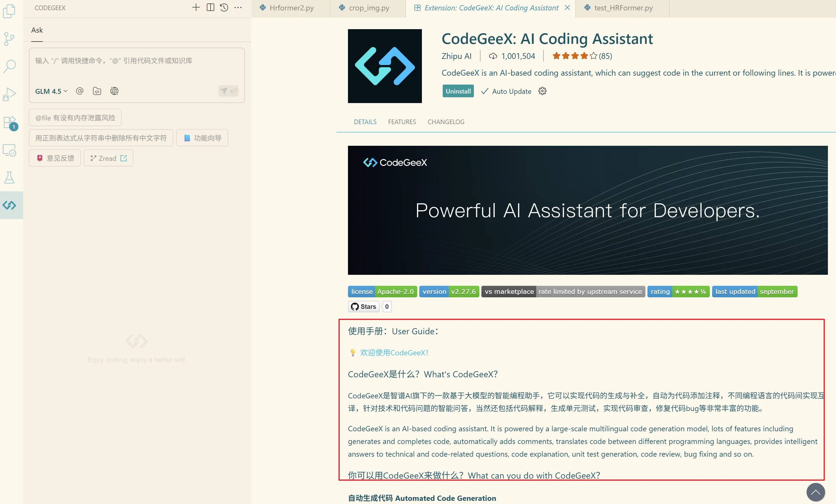The image size is (836, 504).
Task: Open the extension settings gear
Action: (543, 91)
